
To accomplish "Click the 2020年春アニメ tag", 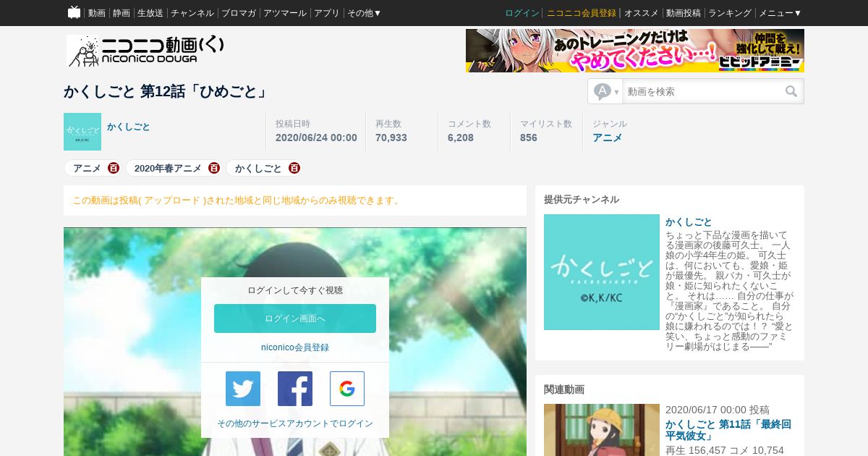I will (168, 168).
